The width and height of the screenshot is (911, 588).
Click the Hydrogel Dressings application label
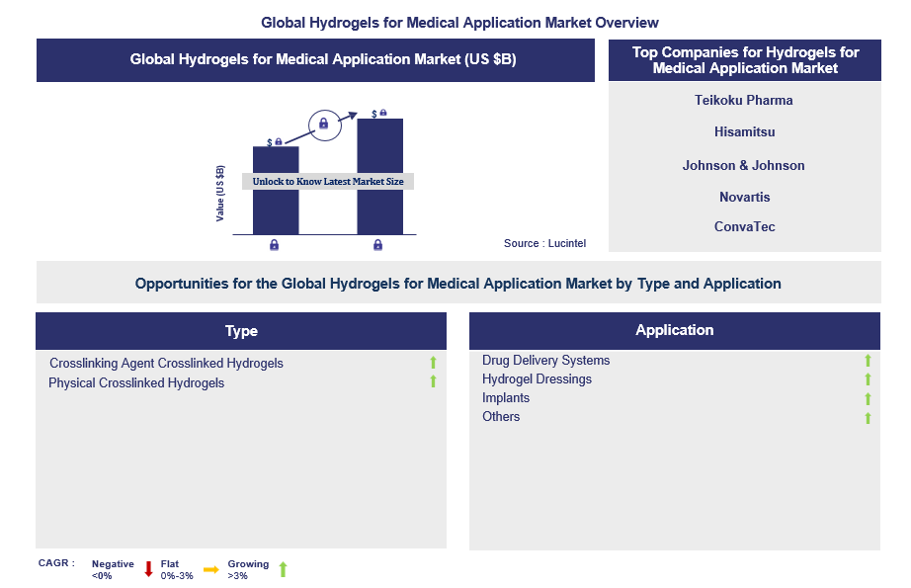click(537, 379)
